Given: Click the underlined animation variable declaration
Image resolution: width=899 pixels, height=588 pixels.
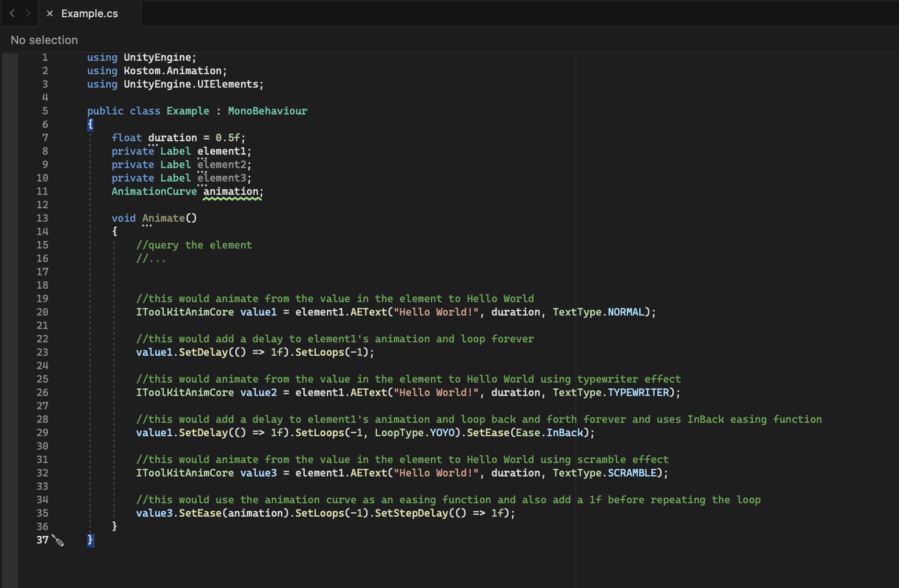Looking at the screenshot, I should pos(231,192).
